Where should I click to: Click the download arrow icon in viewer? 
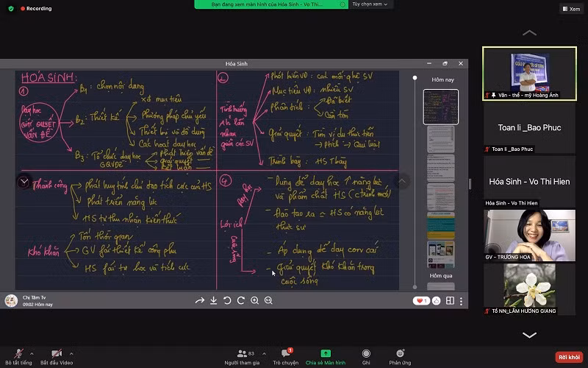pos(213,300)
